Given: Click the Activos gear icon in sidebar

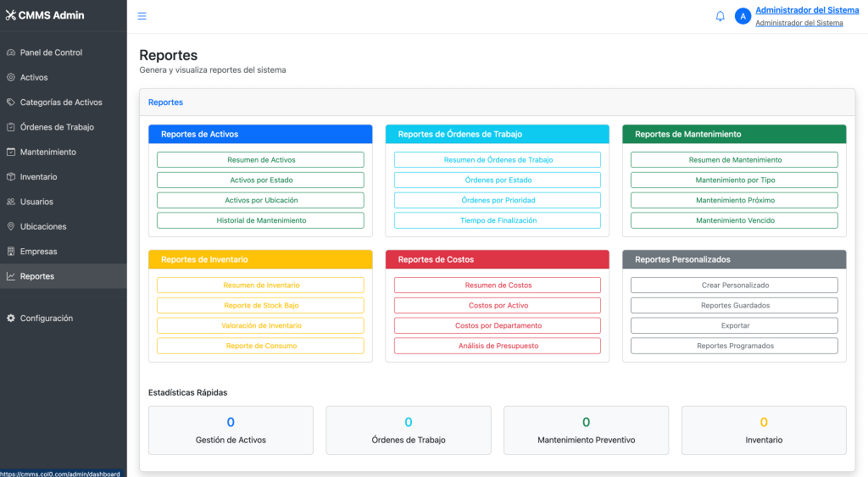Looking at the screenshot, I should tap(10, 77).
